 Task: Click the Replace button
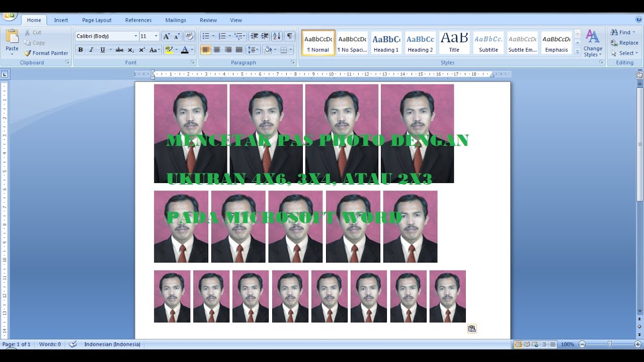624,43
